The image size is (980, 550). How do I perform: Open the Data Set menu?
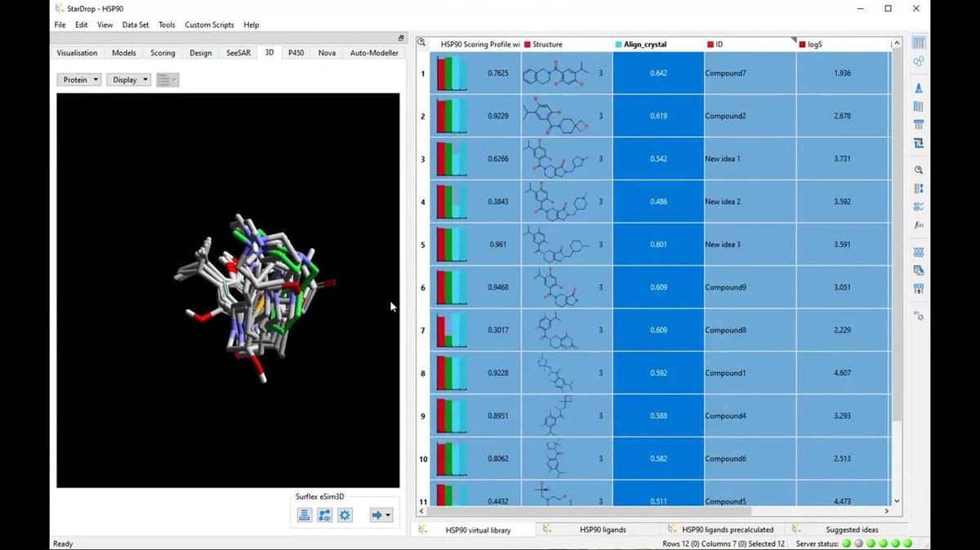[x=136, y=24]
